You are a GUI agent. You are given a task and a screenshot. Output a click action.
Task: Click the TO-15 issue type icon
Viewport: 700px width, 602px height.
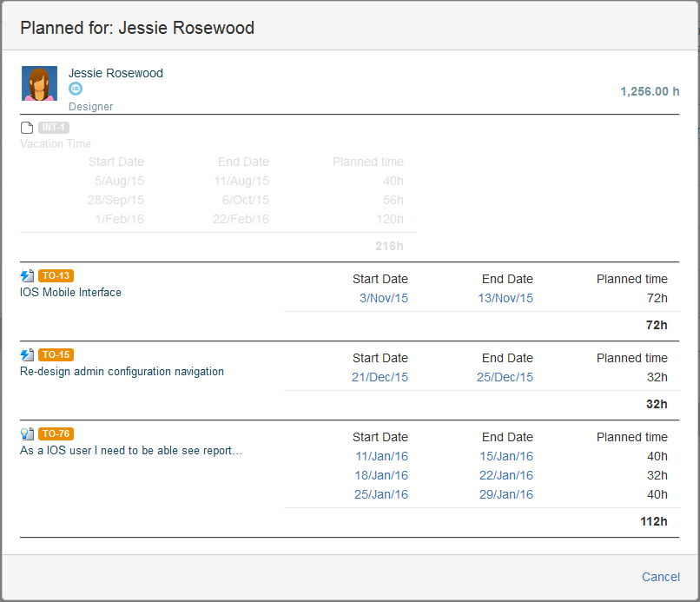click(x=27, y=355)
